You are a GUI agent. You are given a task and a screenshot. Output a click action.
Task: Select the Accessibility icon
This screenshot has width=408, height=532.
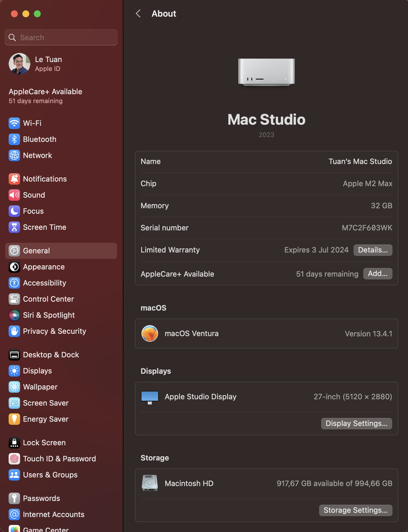14,283
